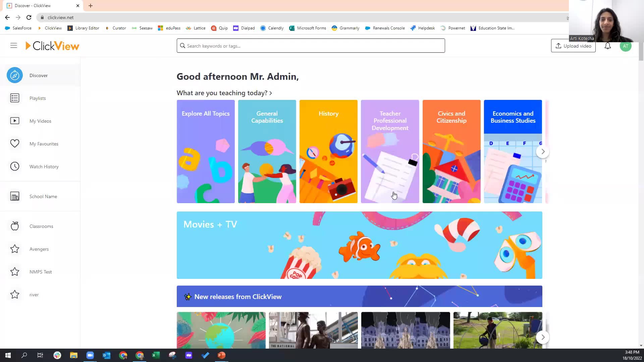The width and height of the screenshot is (644, 362).
Task: Click the Upload video button
Action: [573, 46]
